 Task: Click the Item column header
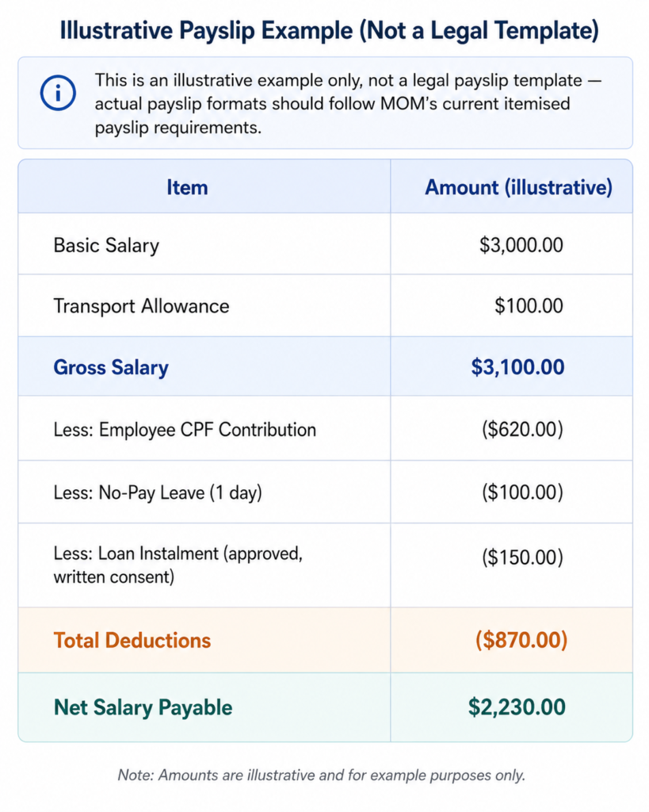click(187, 187)
